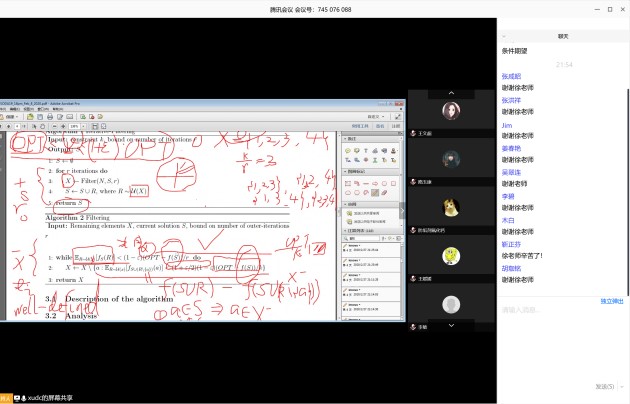Click the email envelope icon in Acrobat
Screen dimensions: 630x404
[x=70, y=116]
